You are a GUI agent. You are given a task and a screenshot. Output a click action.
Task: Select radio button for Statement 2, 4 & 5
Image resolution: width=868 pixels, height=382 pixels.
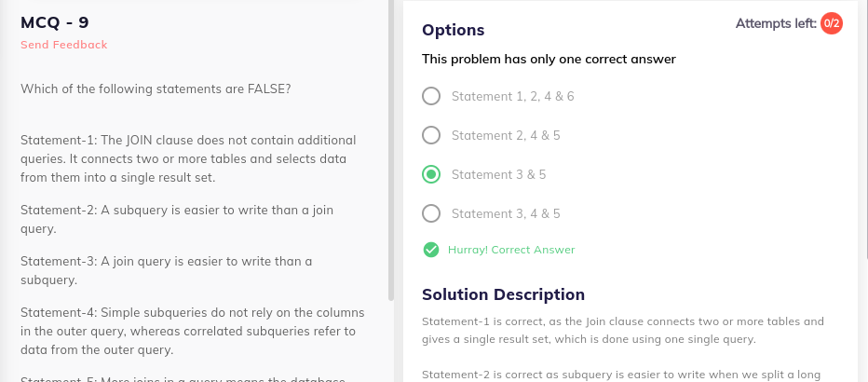click(x=430, y=135)
